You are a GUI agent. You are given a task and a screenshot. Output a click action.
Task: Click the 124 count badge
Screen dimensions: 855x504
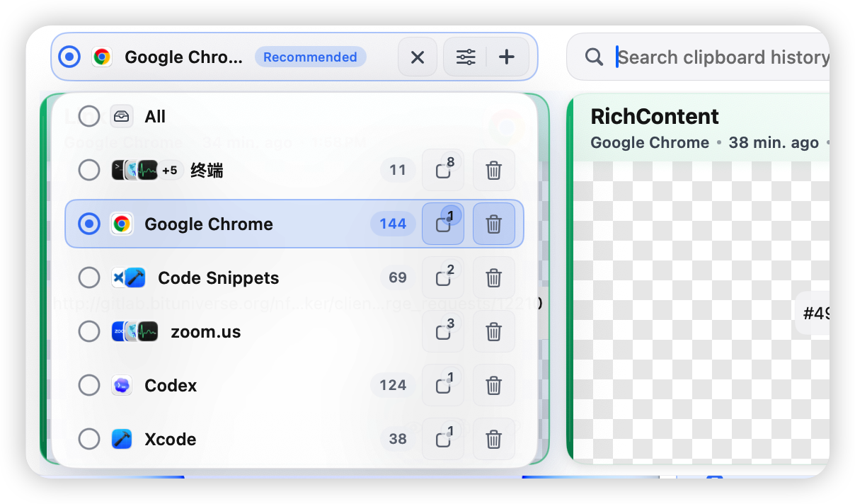pyautogui.click(x=393, y=385)
